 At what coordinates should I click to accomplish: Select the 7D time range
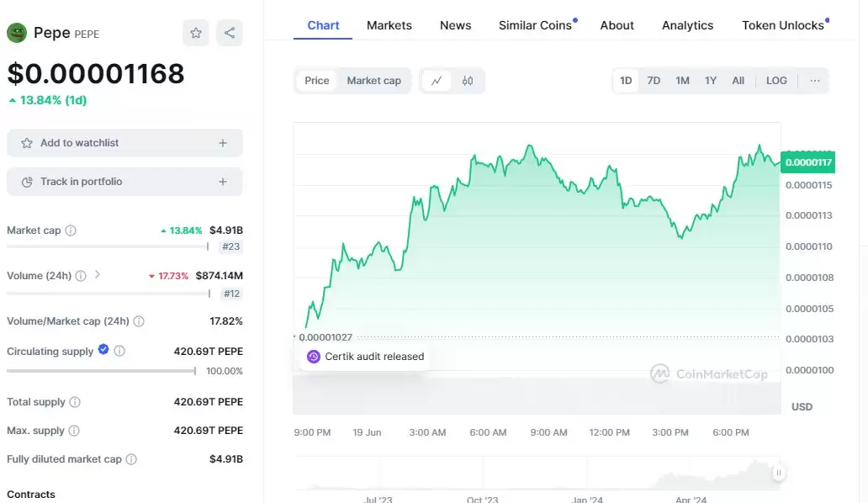click(x=654, y=81)
